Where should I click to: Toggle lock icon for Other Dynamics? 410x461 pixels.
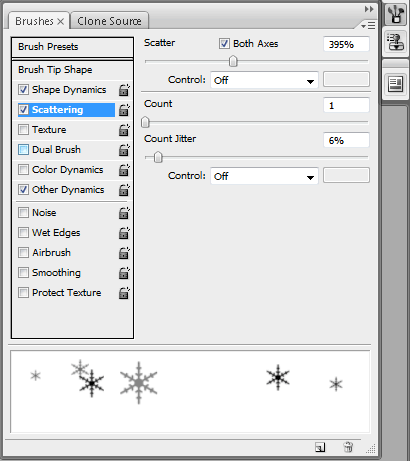(x=124, y=190)
